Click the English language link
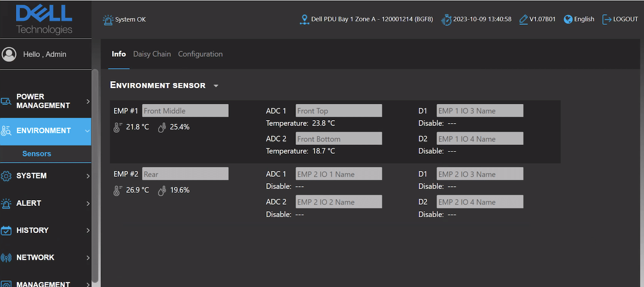The width and height of the screenshot is (644, 287). tap(584, 19)
